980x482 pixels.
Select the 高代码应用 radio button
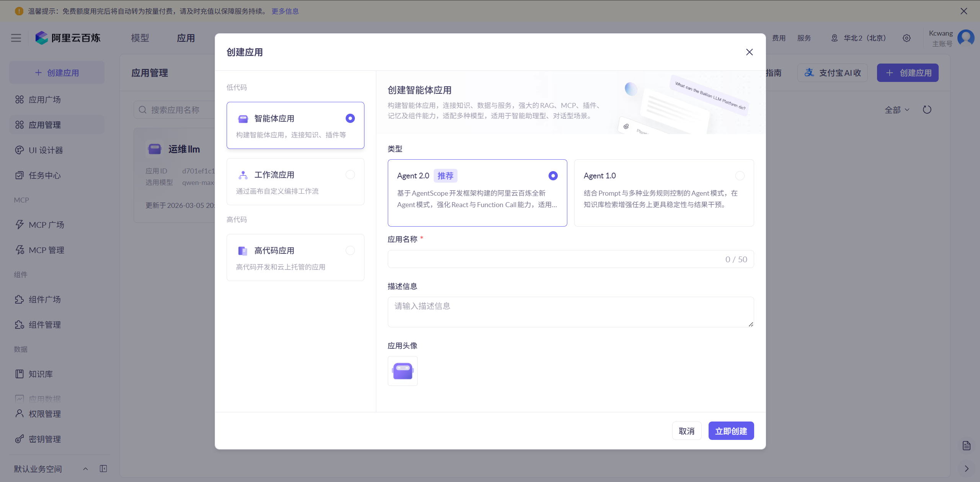(350, 250)
